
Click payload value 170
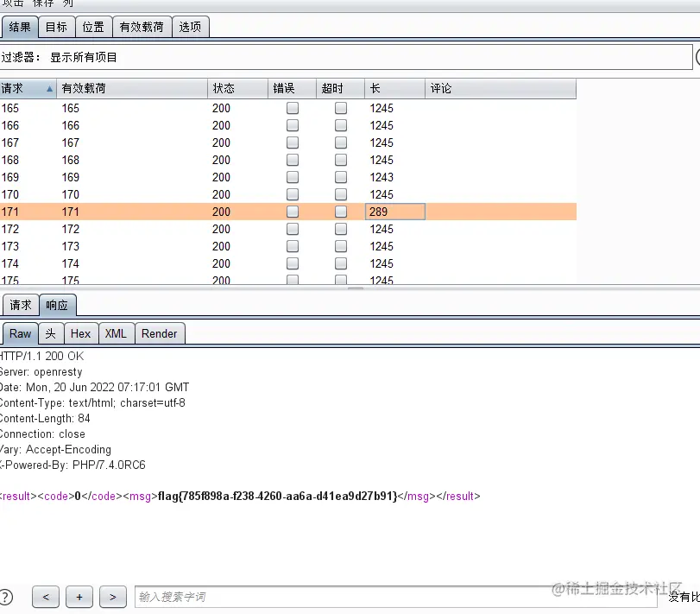pos(70,194)
